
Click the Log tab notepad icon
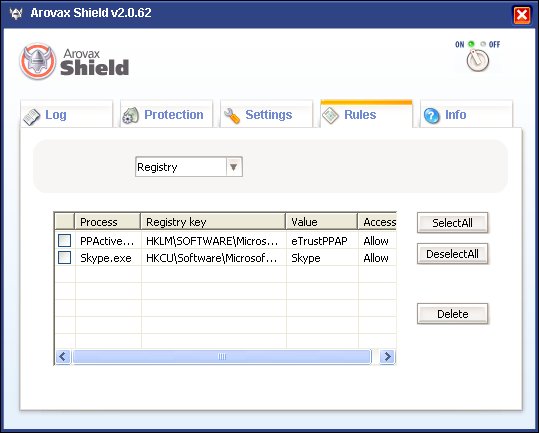pos(32,117)
